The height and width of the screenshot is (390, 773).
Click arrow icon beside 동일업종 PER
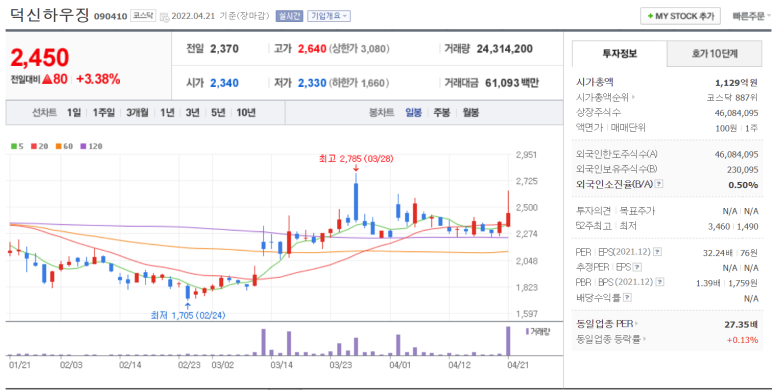coord(636,324)
